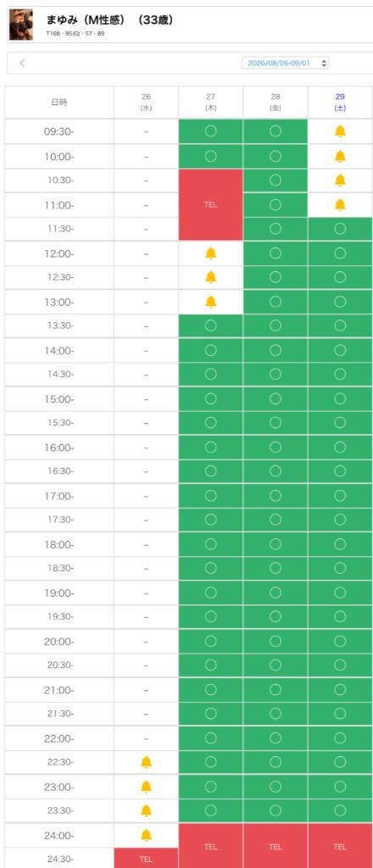Tap the bell icon at 24:00 on Wednesday 26

pos(146,835)
